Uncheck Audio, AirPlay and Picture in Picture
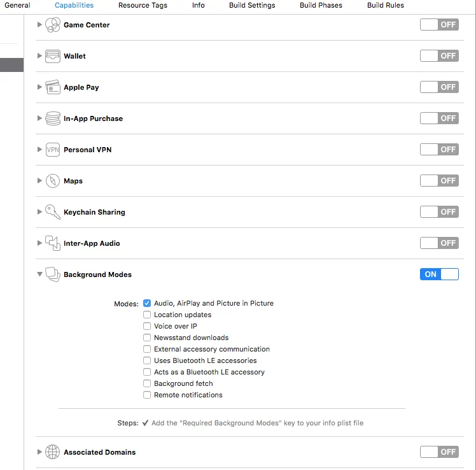The width and height of the screenshot is (476, 470). (x=148, y=303)
